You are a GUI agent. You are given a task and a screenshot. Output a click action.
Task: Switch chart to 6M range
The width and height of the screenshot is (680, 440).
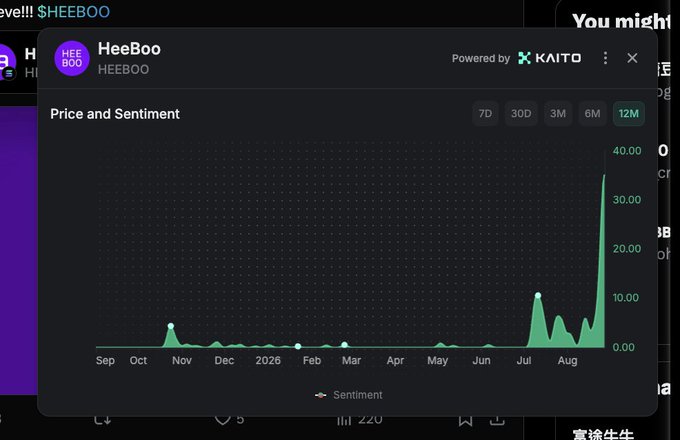(592, 114)
